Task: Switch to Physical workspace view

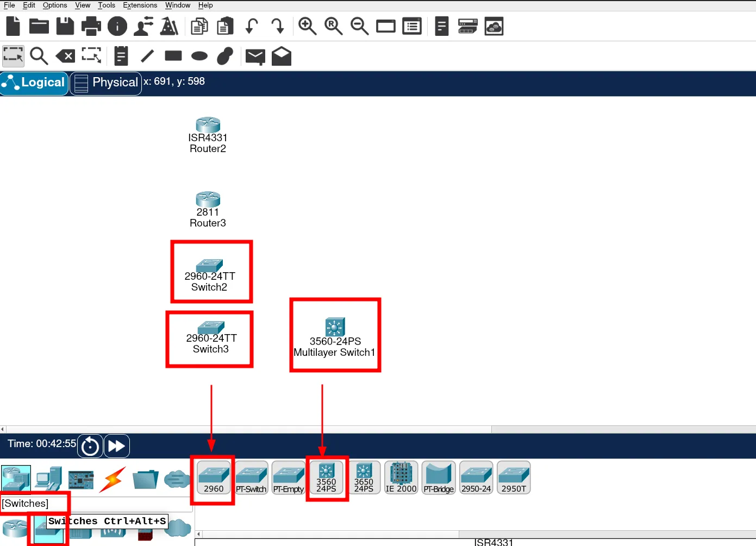Action: tap(106, 83)
